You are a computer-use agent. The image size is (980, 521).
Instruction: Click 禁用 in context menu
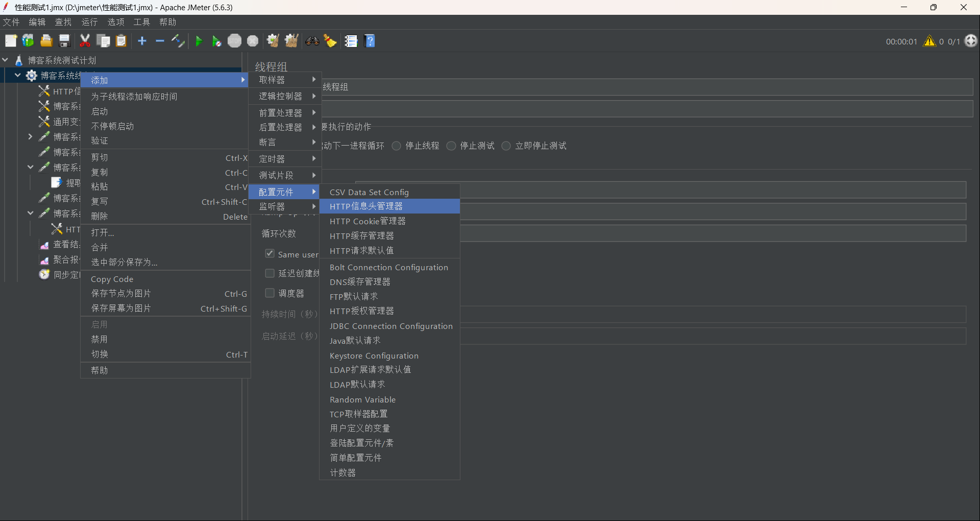pos(165,339)
